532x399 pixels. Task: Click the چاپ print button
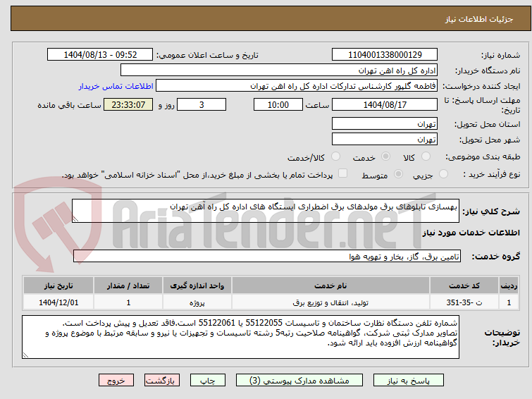[208, 381]
